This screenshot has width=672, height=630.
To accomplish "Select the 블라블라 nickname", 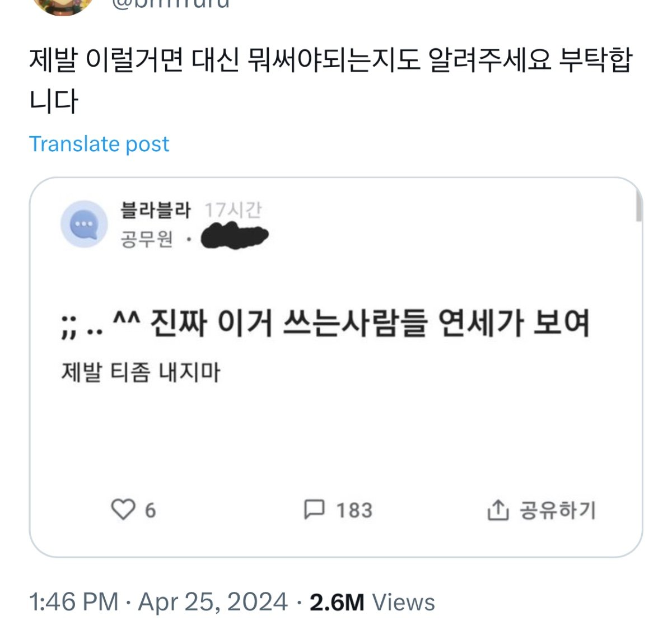I will 156,210.
